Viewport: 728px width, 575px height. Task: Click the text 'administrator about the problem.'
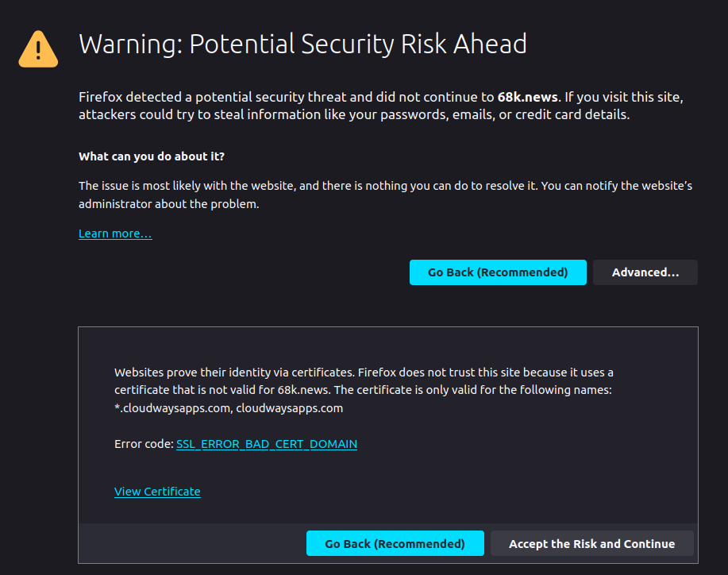click(x=168, y=204)
